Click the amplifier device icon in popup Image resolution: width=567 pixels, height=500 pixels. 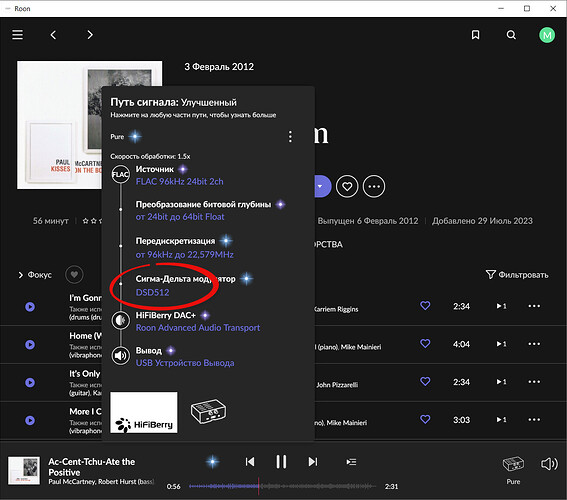click(208, 411)
